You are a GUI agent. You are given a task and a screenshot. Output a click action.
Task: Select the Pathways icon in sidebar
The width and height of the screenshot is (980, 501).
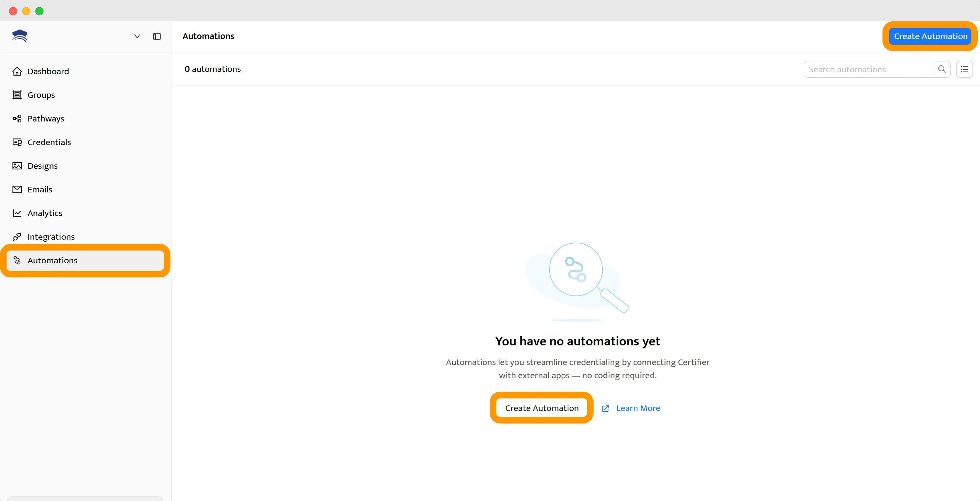[x=17, y=118]
